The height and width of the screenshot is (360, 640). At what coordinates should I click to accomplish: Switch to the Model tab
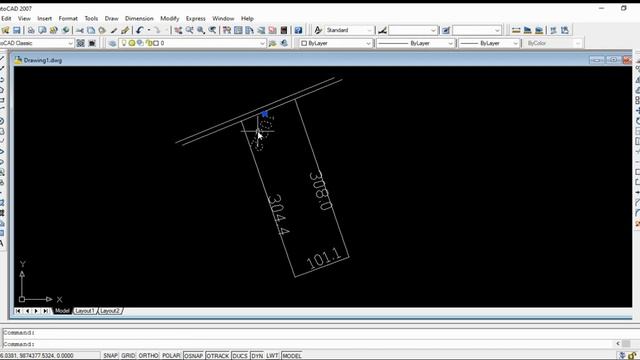coord(62,311)
